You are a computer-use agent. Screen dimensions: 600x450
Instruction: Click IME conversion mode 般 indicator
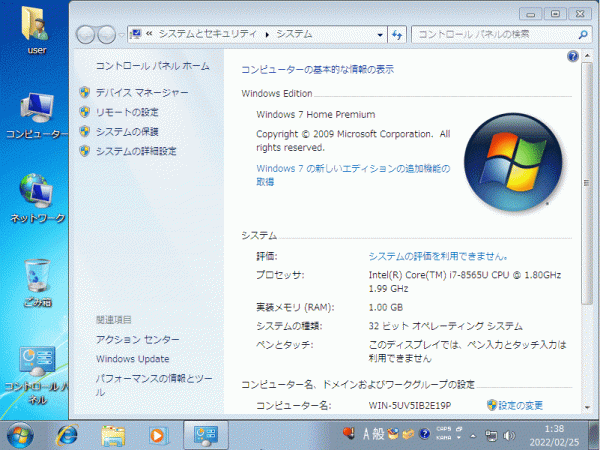(x=378, y=434)
